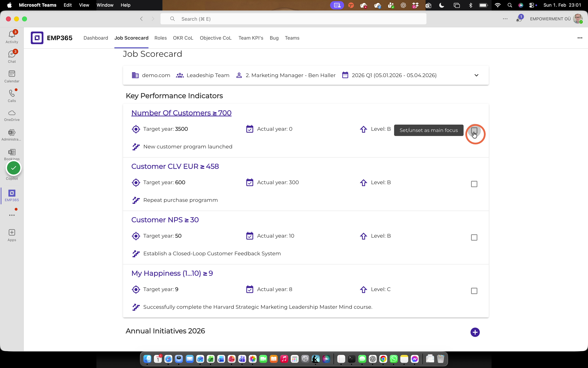Open the Marketing Manager - Ben Haller selector
588x368 pixels.
pyautogui.click(x=286, y=75)
